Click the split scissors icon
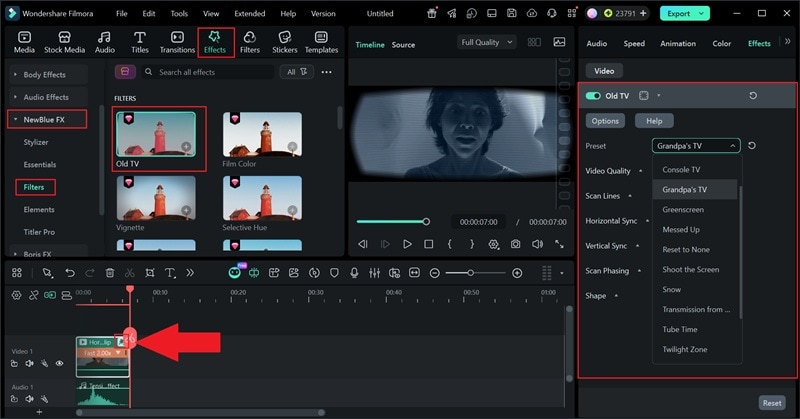The image size is (800, 419). (130, 273)
